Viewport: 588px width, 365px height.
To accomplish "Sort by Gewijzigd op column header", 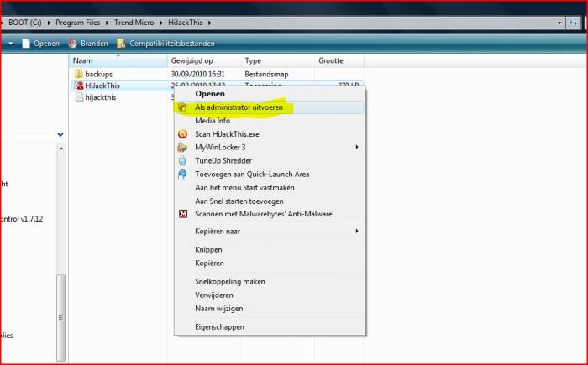I will pos(204,60).
